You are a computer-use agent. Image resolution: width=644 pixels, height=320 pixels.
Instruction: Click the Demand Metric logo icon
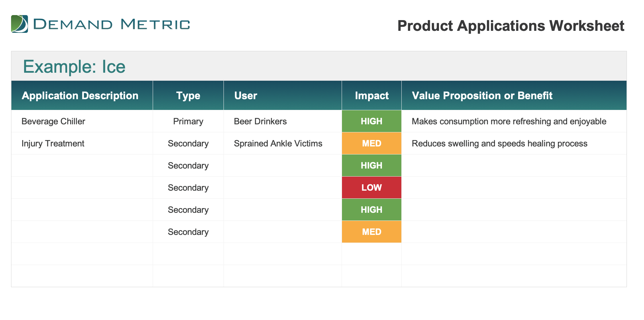tap(19, 24)
